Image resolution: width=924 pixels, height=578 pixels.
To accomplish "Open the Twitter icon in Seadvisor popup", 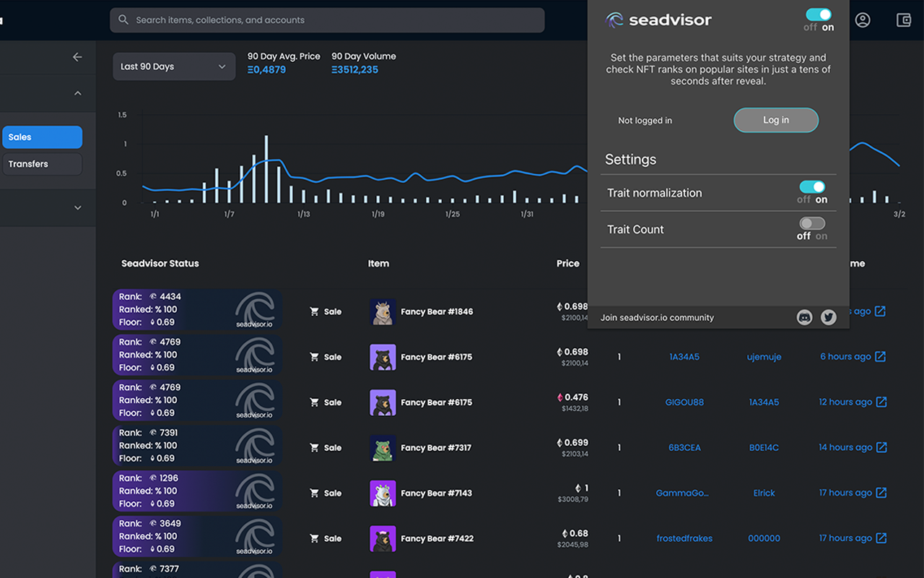I will pos(829,317).
